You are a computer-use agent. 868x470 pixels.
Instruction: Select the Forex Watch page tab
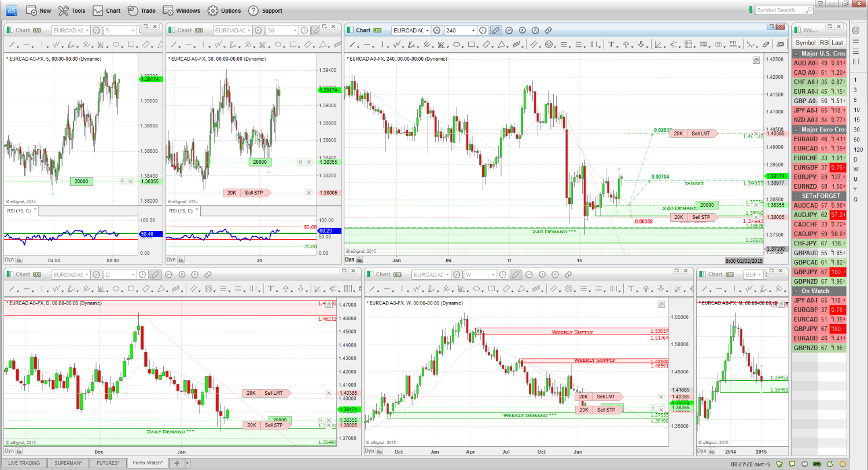pos(148,463)
